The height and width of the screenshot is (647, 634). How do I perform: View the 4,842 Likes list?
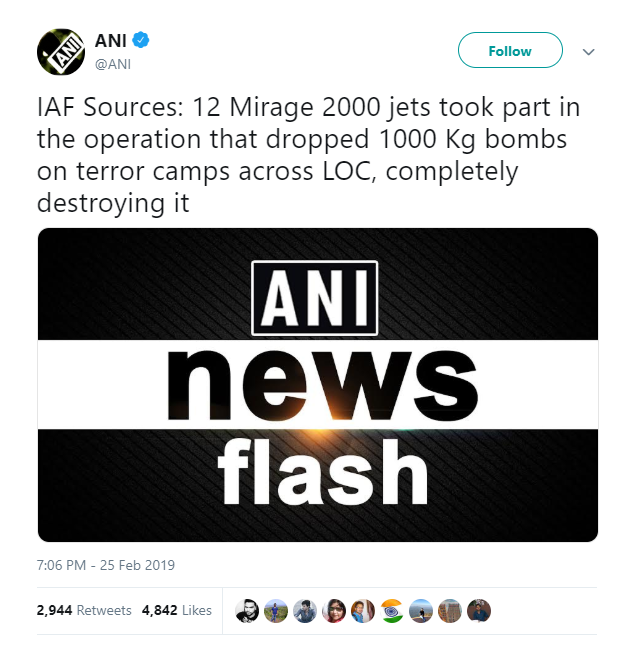coord(177,610)
